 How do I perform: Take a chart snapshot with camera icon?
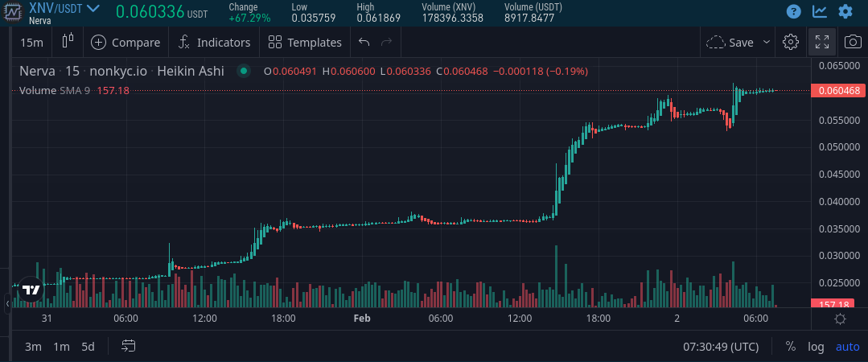tap(853, 42)
